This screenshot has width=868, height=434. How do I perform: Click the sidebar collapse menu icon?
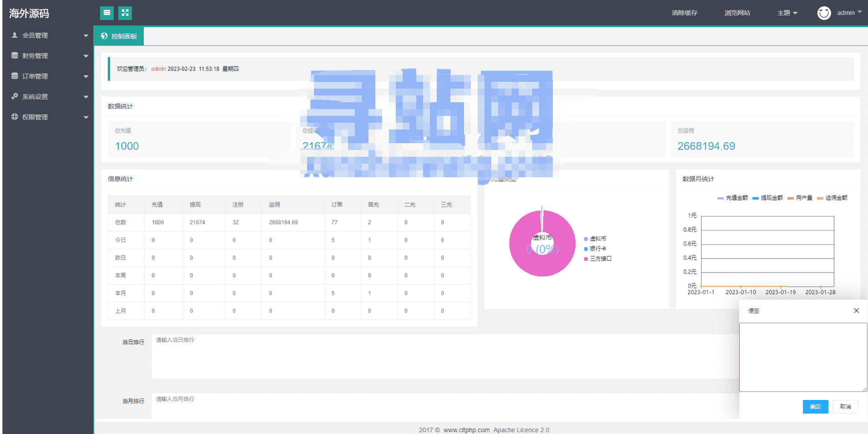click(x=106, y=13)
